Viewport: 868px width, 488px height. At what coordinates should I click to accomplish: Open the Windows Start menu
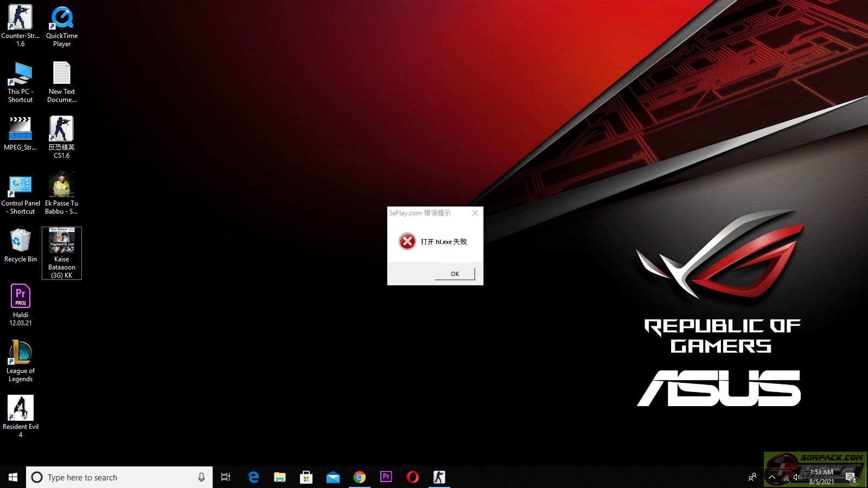(13, 477)
